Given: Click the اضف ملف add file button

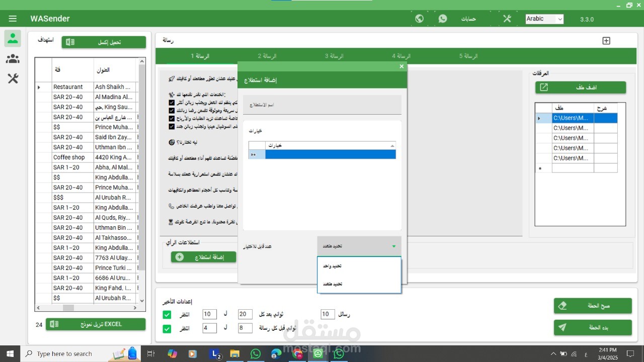Looking at the screenshot, I should (581, 87).
